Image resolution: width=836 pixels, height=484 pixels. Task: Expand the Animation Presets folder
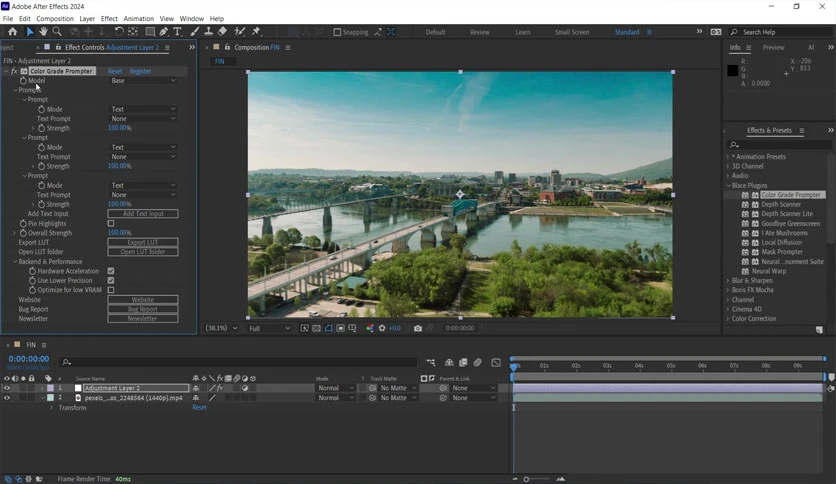[728, 157]
